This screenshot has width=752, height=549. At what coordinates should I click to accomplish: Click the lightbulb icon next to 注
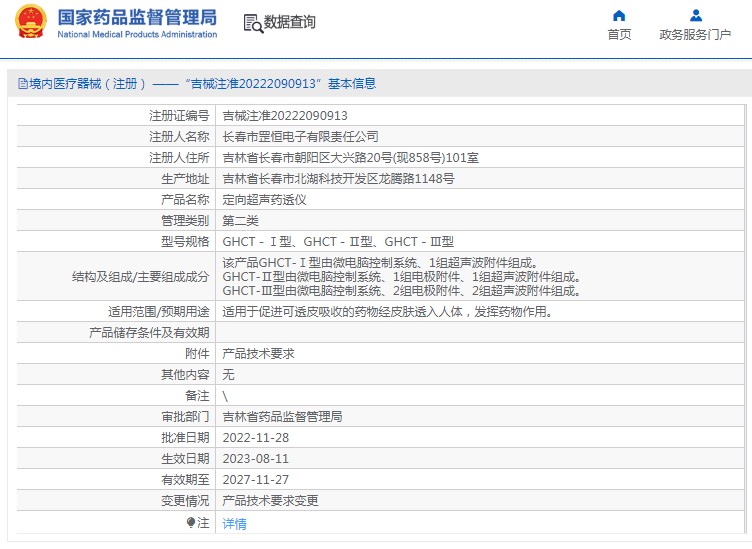click(x=191, y=522)
